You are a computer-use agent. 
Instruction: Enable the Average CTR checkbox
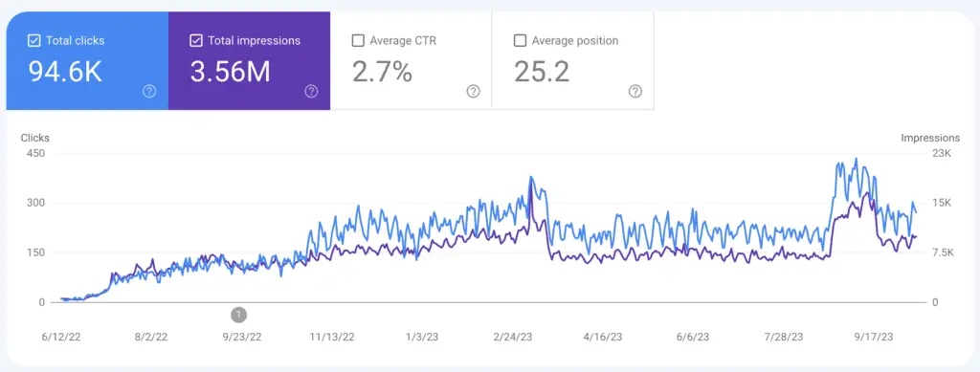pyautogui.click(x=358, y=41)
